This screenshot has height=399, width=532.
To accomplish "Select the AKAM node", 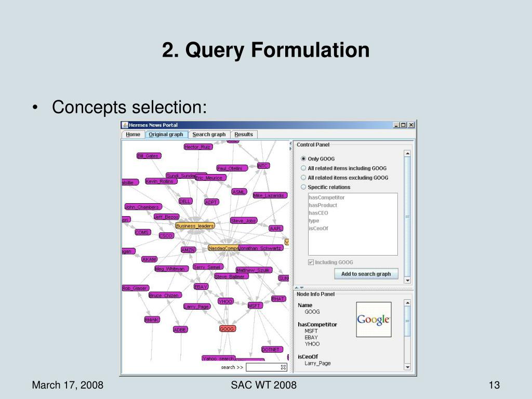I will coord(149,259).
